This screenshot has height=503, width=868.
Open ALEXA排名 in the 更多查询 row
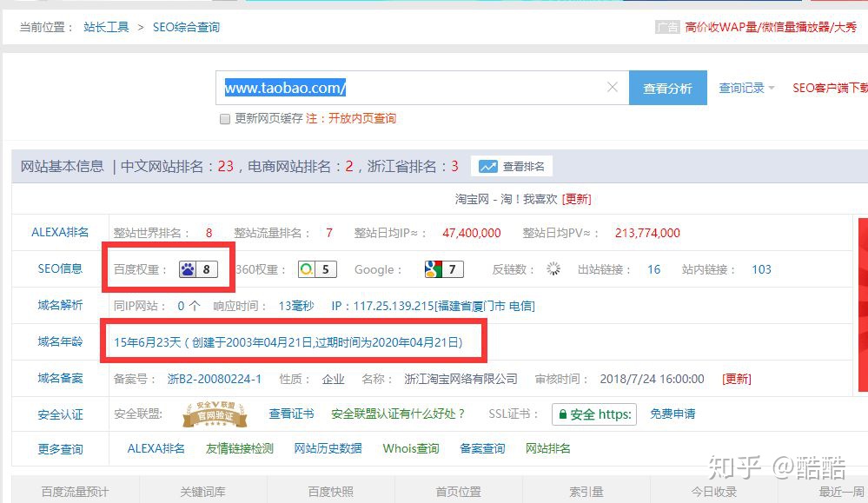click(x=156, y=448)
